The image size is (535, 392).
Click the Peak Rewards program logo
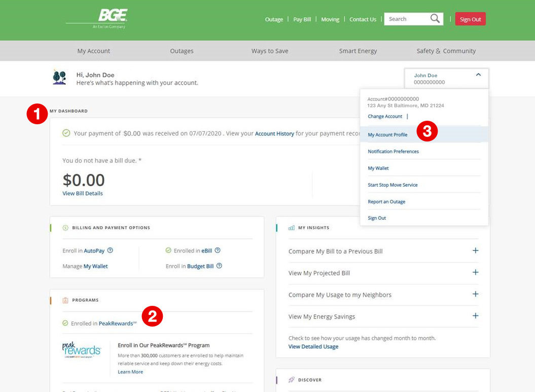pos(81,349)
